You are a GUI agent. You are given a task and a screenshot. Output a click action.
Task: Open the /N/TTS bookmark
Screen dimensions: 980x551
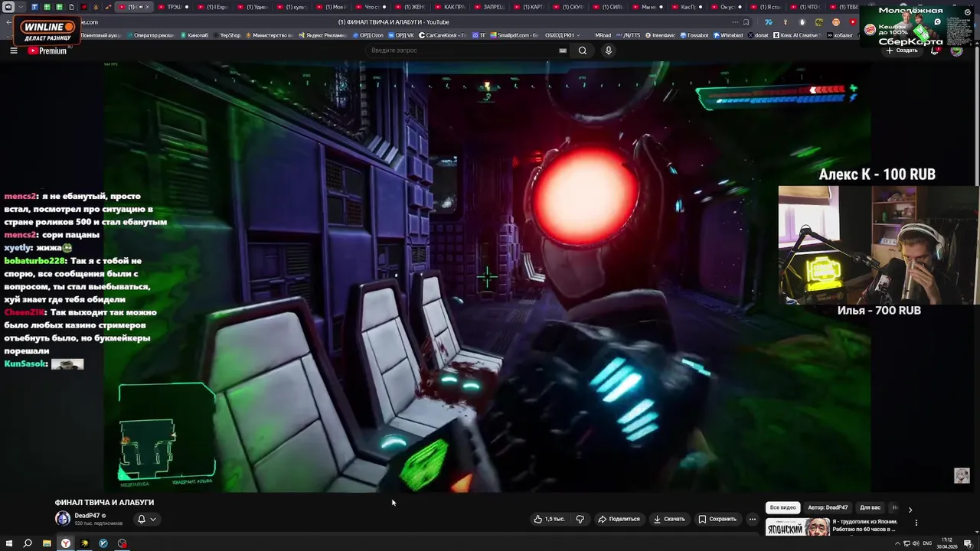click(629, 35)
